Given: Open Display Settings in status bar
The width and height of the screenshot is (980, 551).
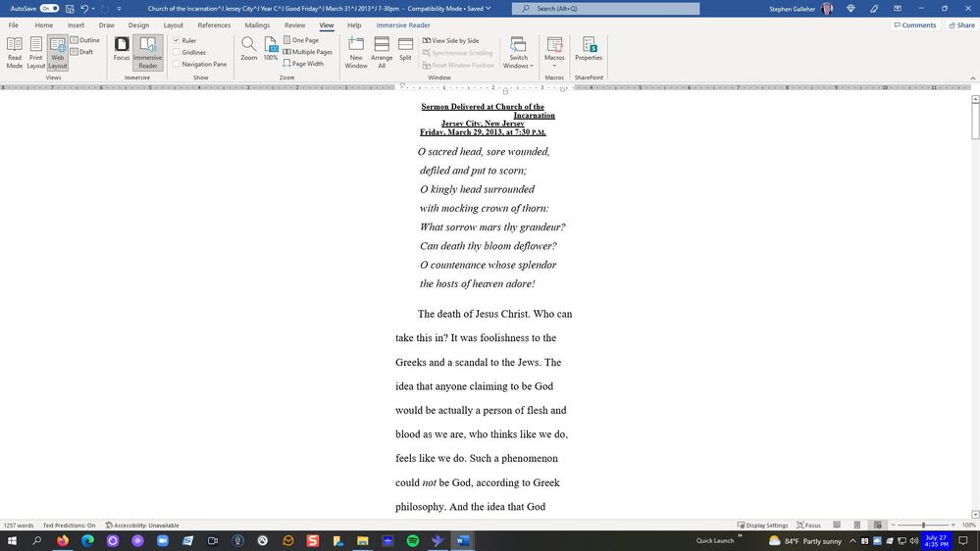Looking at the screenshot, I should (762, 526).
